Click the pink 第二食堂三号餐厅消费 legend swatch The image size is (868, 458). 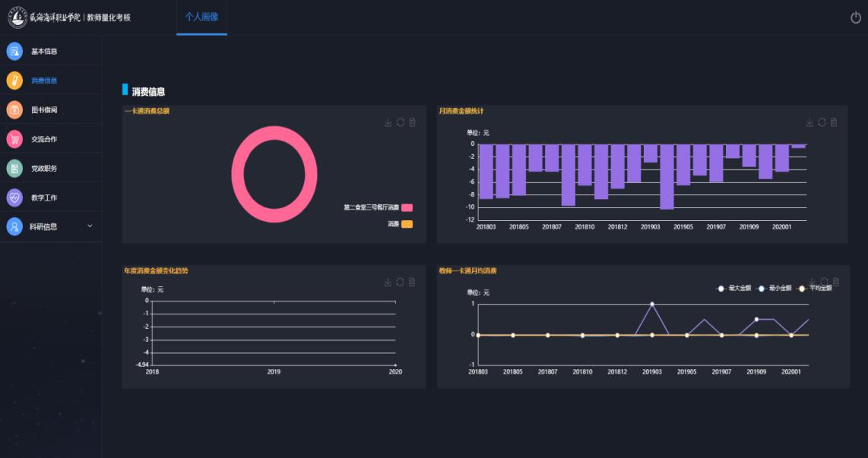[x=407, y=207]
